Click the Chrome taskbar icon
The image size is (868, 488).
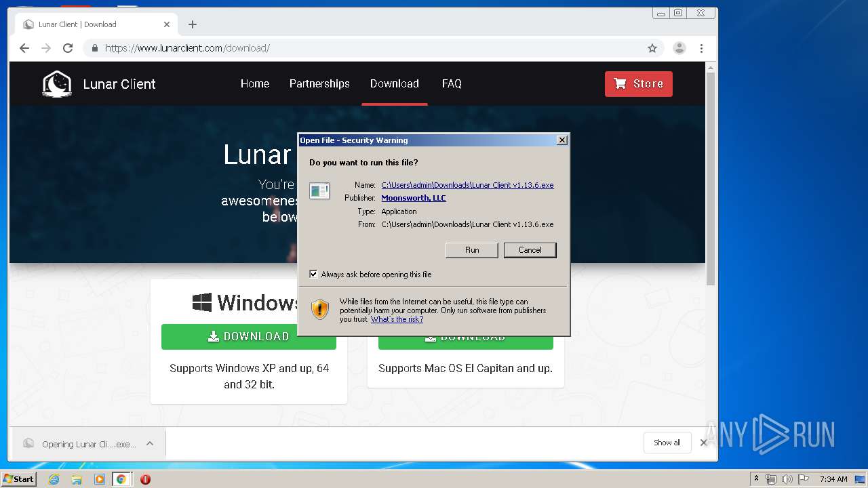pyautogui.click(x=121, y=479)
